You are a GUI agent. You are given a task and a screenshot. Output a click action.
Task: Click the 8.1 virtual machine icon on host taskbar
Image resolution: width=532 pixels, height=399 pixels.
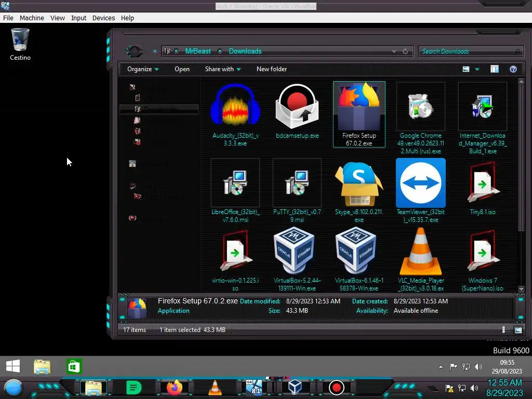click(254, 388)
